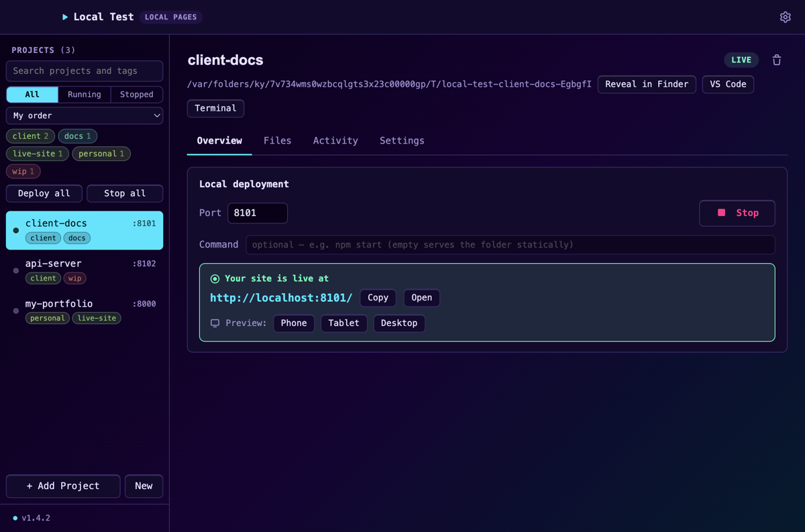805x532 pixels.
Task: Preview site in Tablet size
Action: click(343, 323)
